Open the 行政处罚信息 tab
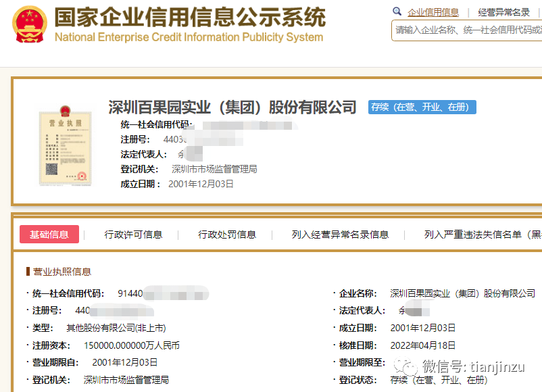The image size is (542, 392). click(x=227, y=235)
